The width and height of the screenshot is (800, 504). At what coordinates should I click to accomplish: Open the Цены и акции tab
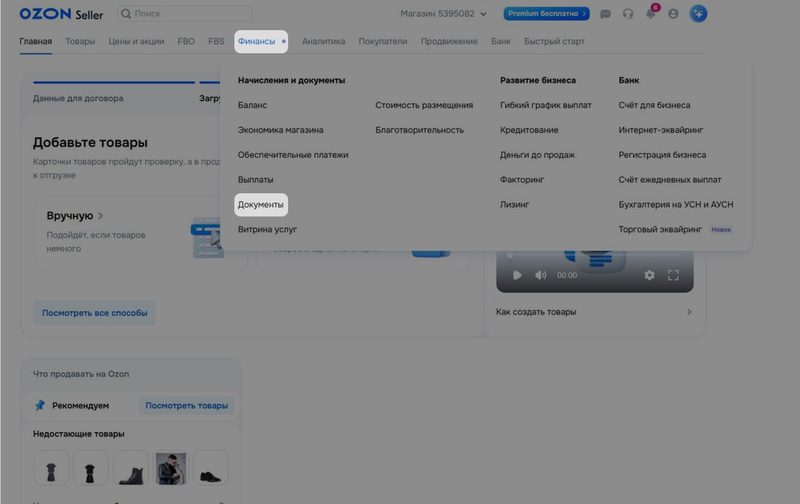(136, 41)
